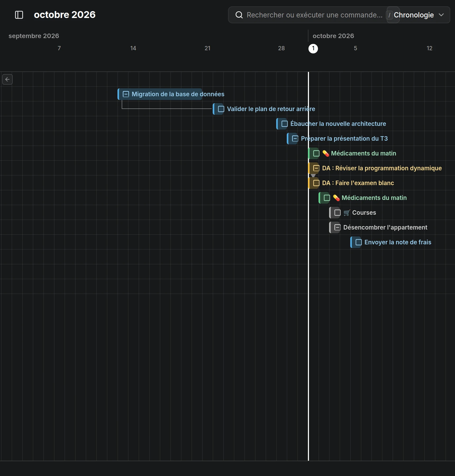The width and height of the screenshot is (455, 476).
Task: Click the blue color bar of Migration task
Action: (x=119, y=94)
